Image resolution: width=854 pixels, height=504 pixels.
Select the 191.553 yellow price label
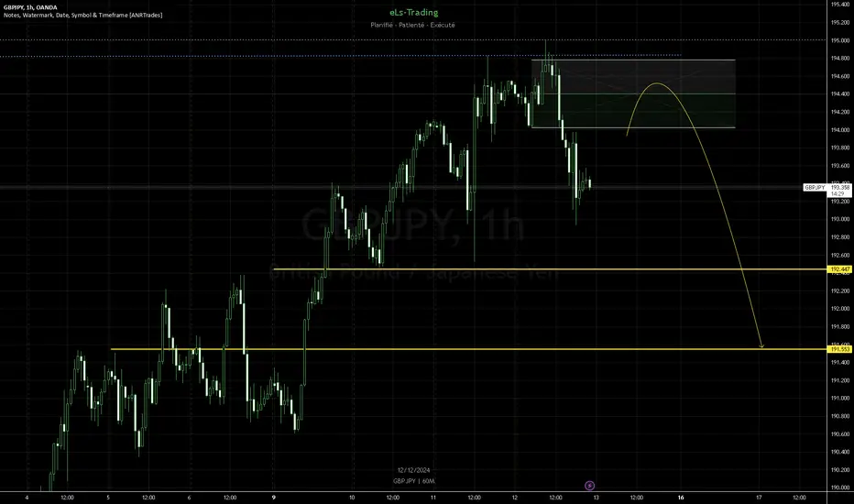[840, 349]
